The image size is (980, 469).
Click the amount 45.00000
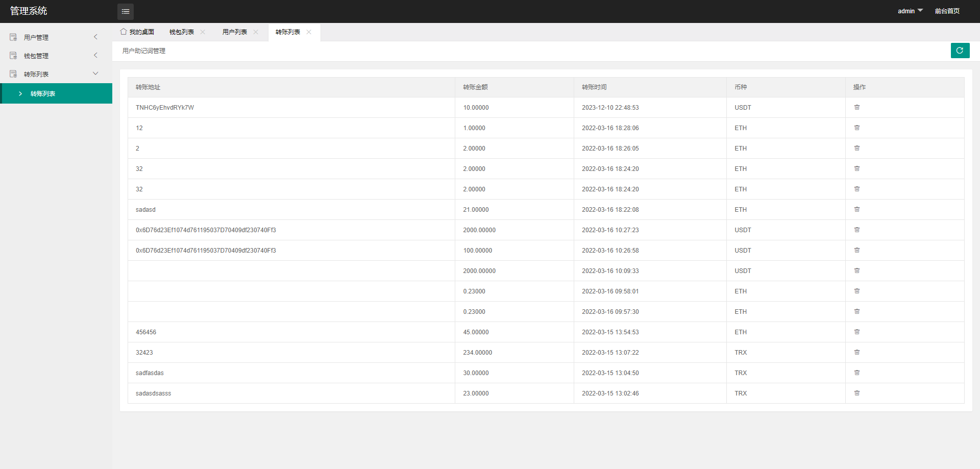pos(476,332)
